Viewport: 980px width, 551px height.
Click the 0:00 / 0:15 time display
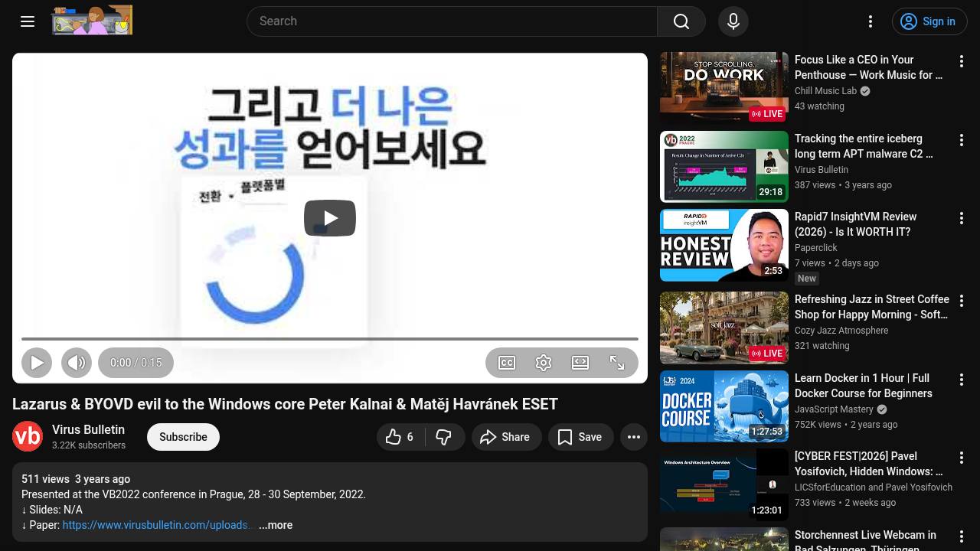coord(136,363)
